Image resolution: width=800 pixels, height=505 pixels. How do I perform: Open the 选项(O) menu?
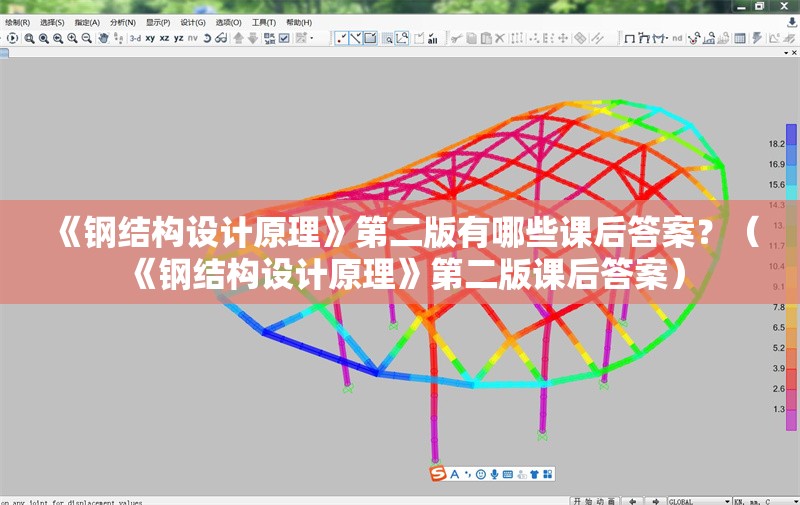point(228,22)
